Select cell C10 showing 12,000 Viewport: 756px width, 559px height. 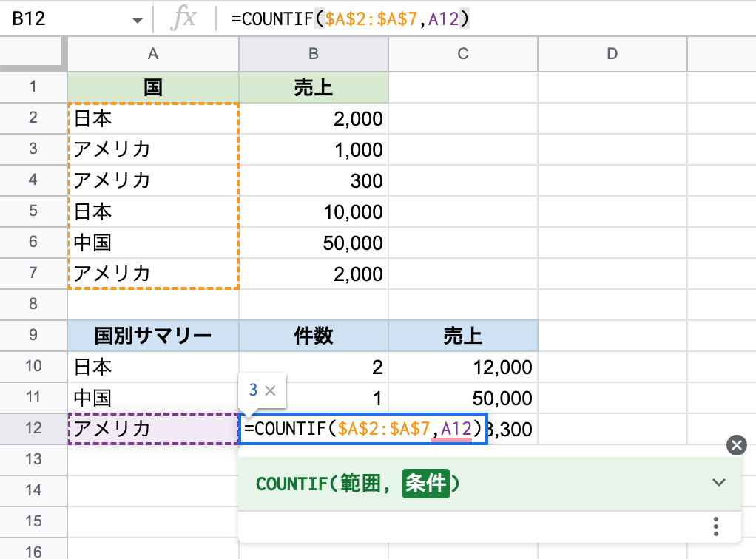pos(462,367)
